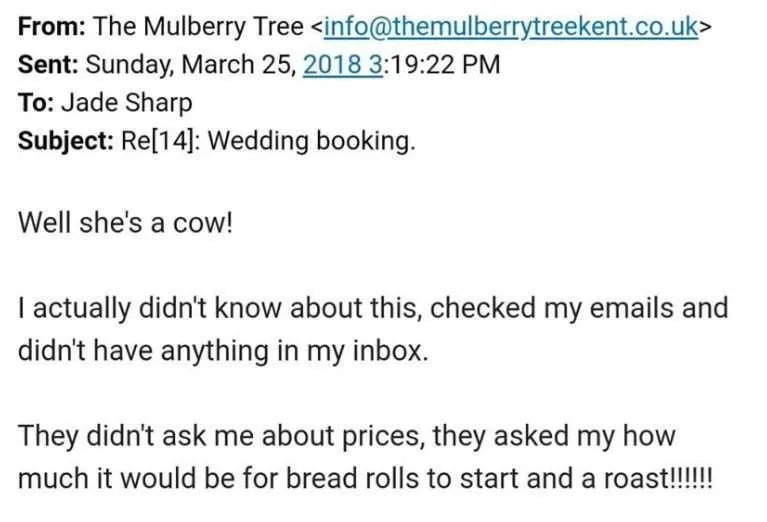Click the sender name "The Mulberry Tree"
Image resolution: width=767 pixels, height=522 pixels.
[198, 26]
